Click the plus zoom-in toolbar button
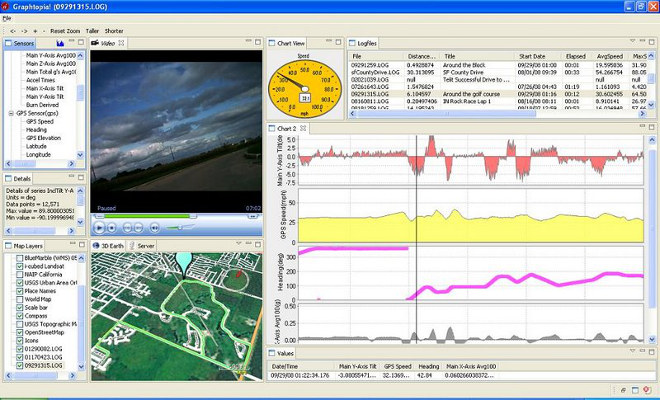 point(36,31)
